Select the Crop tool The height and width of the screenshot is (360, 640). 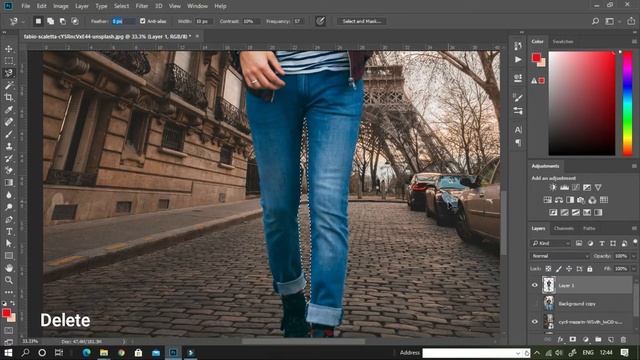(x=9, y=98)
